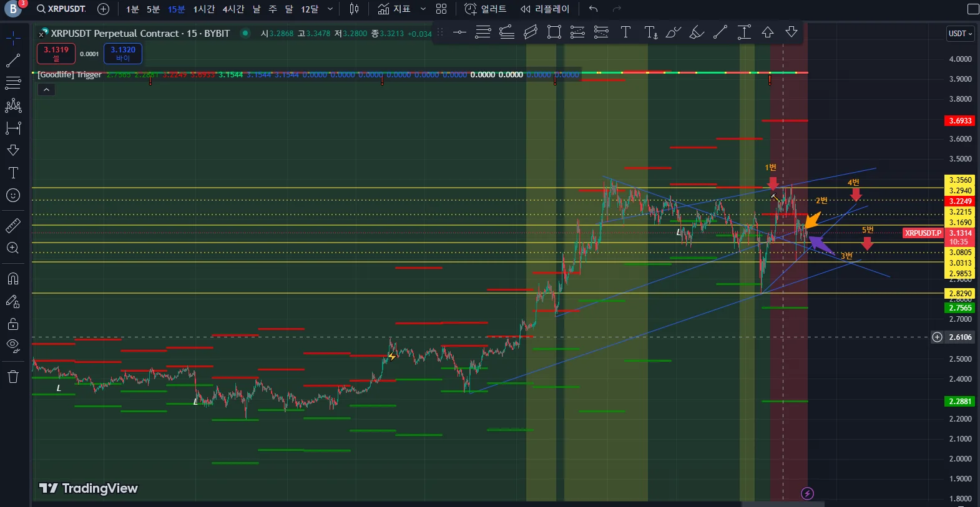Select the trend line tool in left sidebar
The width and height of the screenshot is (980, 507).
13,60
